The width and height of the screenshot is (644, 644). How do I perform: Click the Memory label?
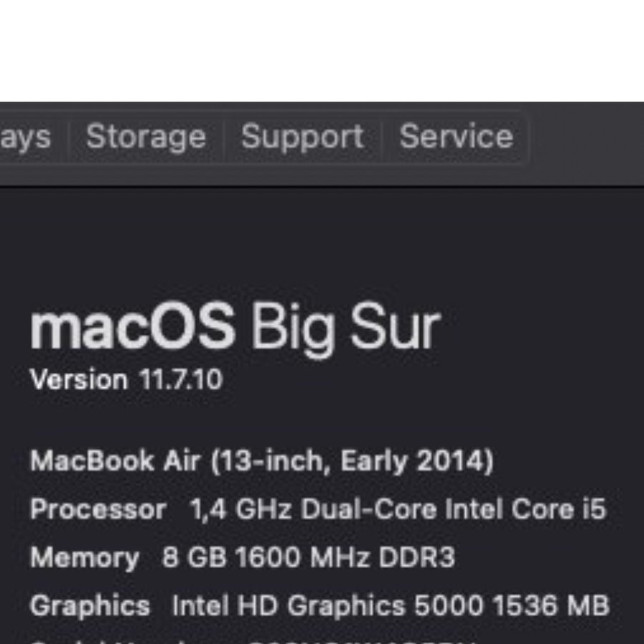84,557
